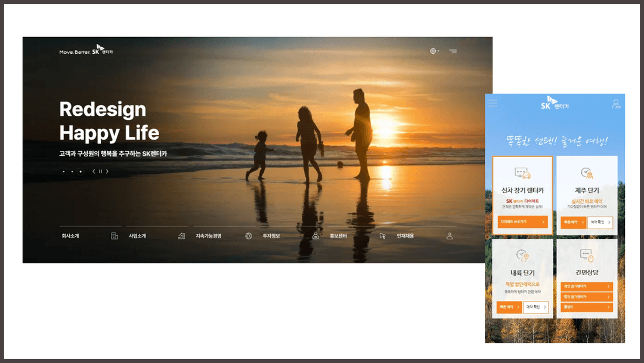Click the 신차 장기 렌터카 card icon

[522, 174]
